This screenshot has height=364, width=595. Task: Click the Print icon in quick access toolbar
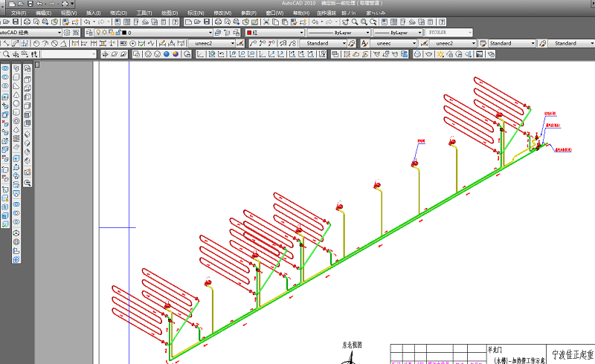pos(65,4)
